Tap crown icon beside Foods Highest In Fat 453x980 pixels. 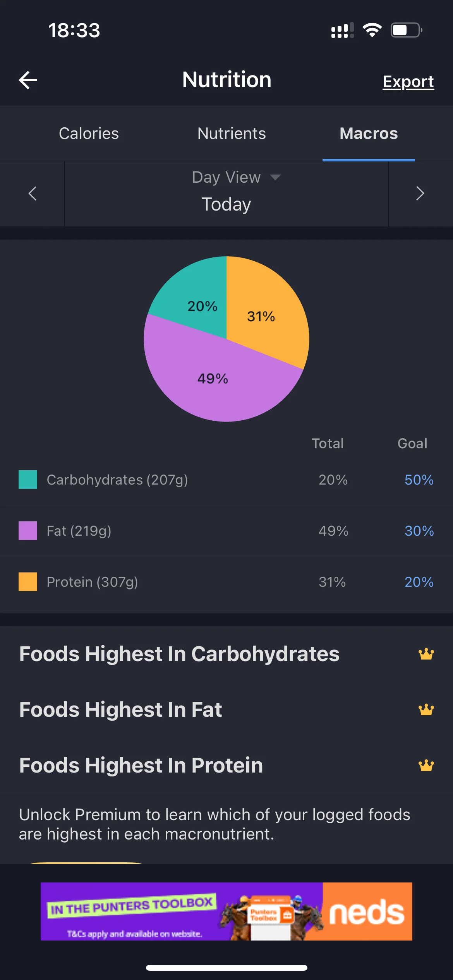coord(426,710)
